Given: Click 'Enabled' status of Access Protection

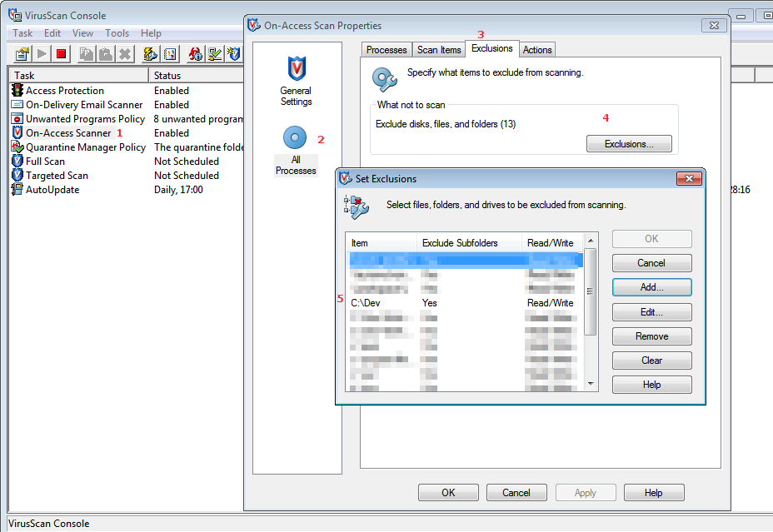Looking at the screenshot, I should (x=172, y=91).
